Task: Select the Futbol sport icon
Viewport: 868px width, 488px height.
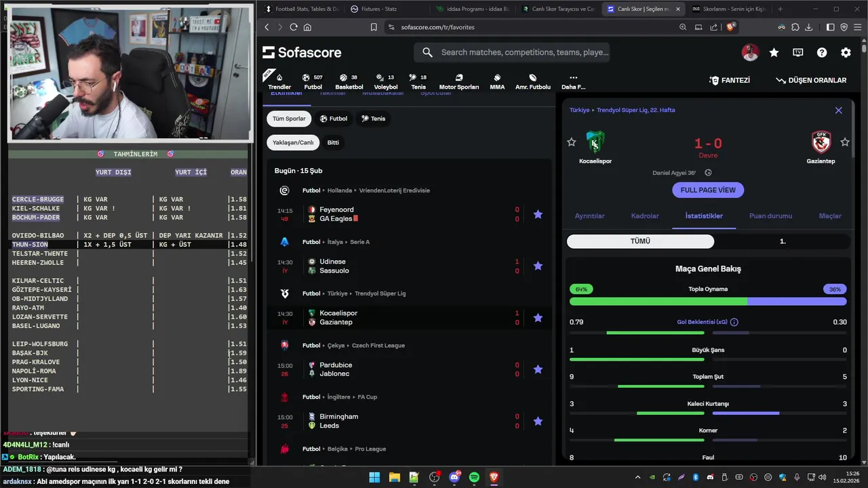Action: coord(313,81)
